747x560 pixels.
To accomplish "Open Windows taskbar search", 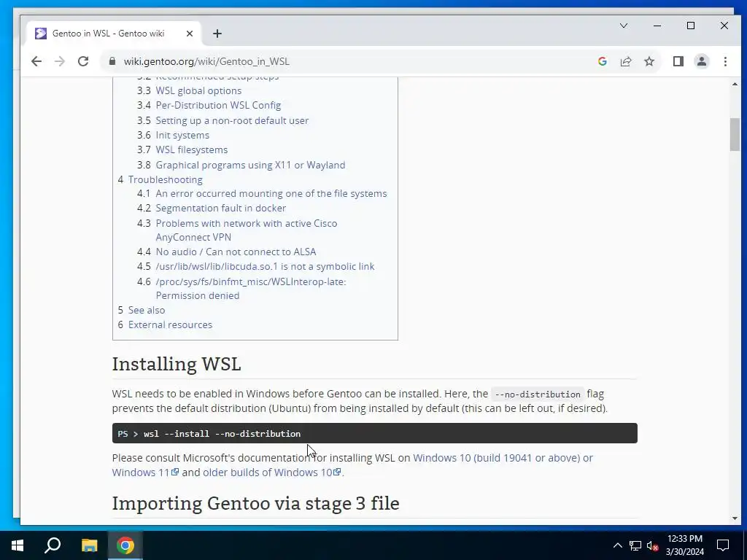I will 53,545.
